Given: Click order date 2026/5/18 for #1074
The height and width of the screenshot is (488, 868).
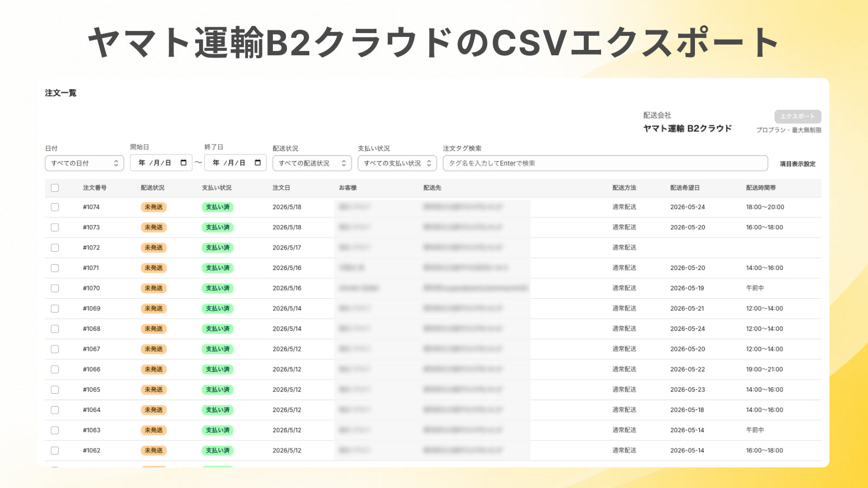Looking at the screenshot, I should pyautogui.click(x=287, y=207).
